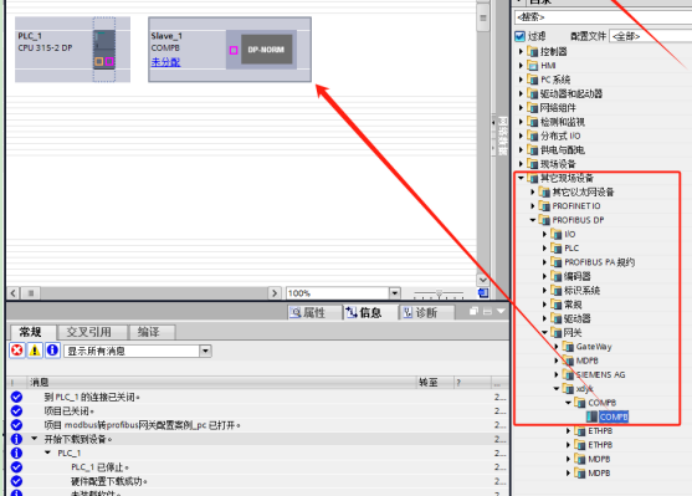Click the fit-to-window overview icon beside zoom slider
This screenshot has width=693, height=496.
click(x=484, y=293)
